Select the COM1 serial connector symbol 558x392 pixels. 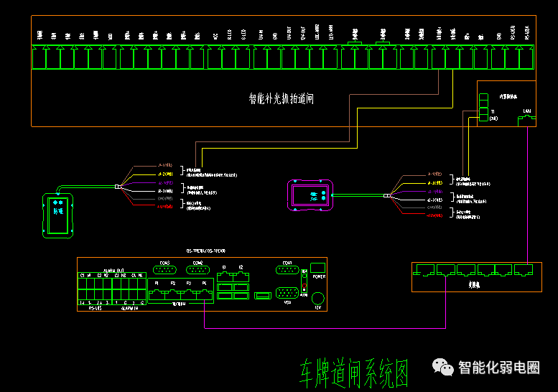287,270
